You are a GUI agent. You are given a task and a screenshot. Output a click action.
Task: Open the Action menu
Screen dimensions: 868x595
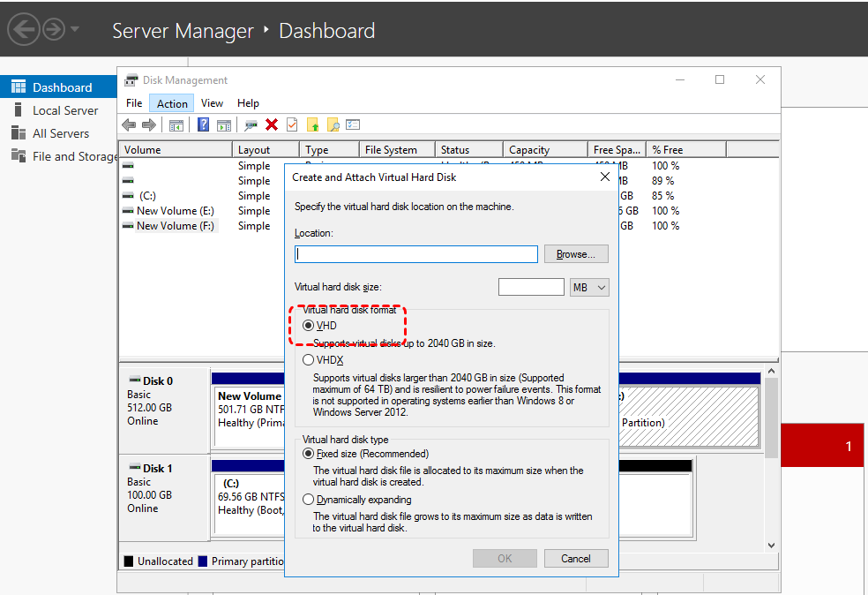click(171, 102)
